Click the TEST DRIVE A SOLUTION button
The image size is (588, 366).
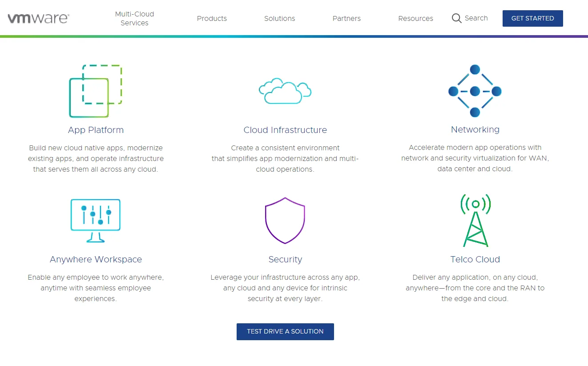point(285,332)
